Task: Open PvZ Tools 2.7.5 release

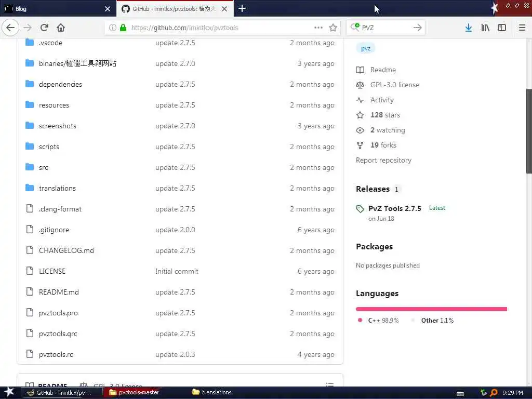Action: [x=395, y=208]
